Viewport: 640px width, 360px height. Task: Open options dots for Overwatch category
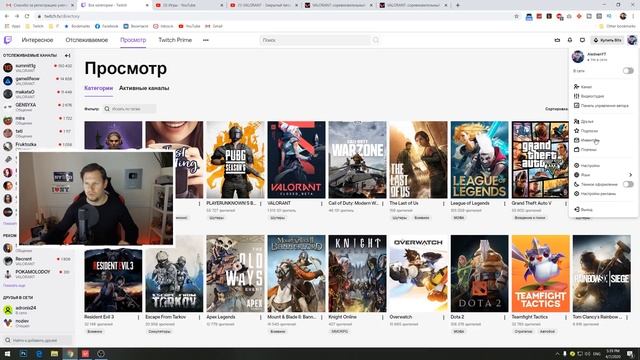coord(444,317)
